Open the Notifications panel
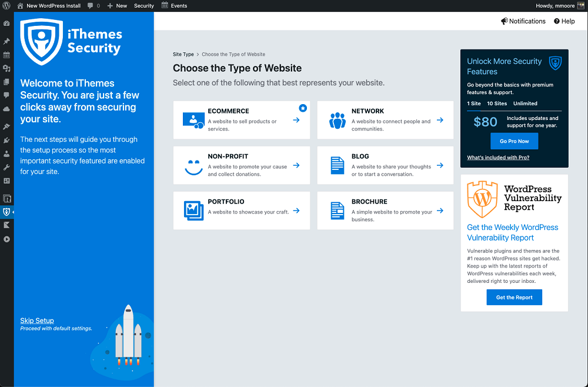The height and width of the screenshot is (387, 588). coord(523,21)
